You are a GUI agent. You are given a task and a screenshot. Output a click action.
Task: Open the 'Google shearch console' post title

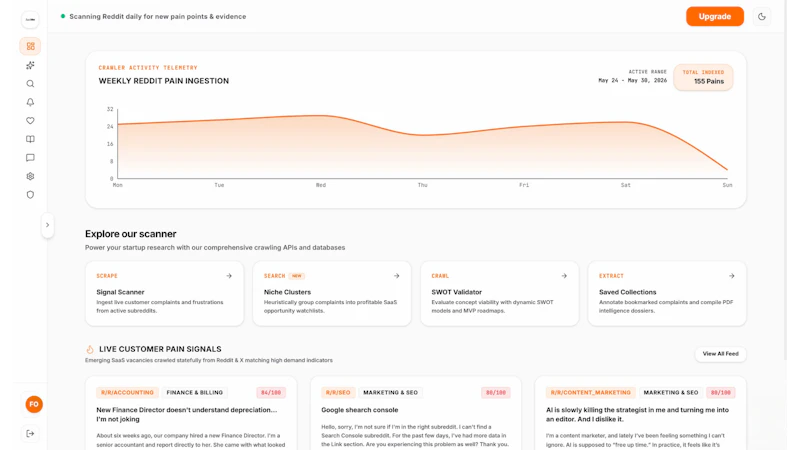pyautogui.click(x=360, y=410)
